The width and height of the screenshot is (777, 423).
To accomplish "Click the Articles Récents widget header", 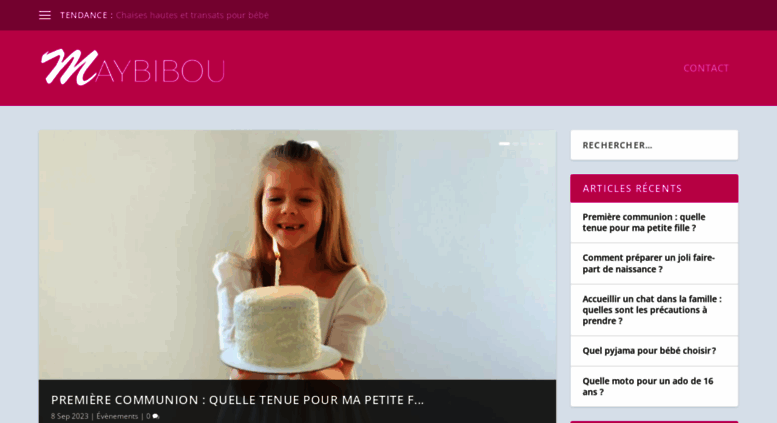I will click(654, 188).
